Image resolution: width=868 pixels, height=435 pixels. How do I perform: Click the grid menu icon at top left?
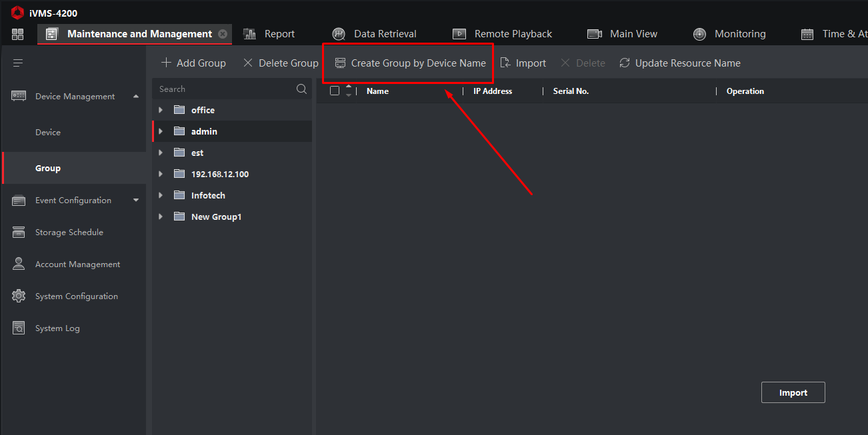(x=17, y=34)
